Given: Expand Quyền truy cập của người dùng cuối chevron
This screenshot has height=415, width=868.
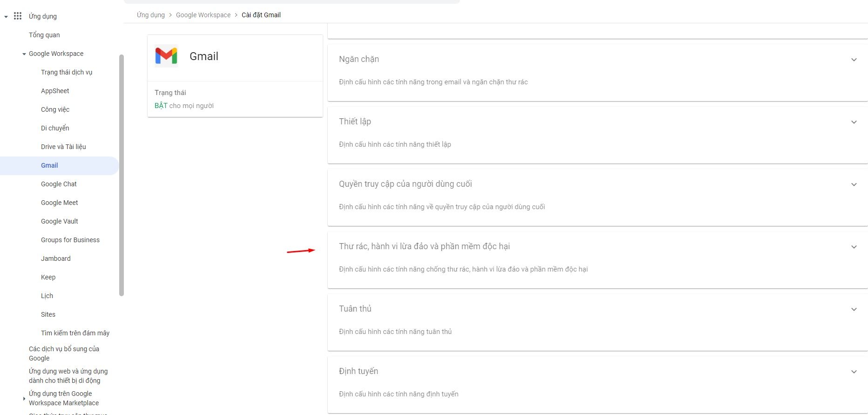Looking at the screenshot, I should tap(854, 184).
